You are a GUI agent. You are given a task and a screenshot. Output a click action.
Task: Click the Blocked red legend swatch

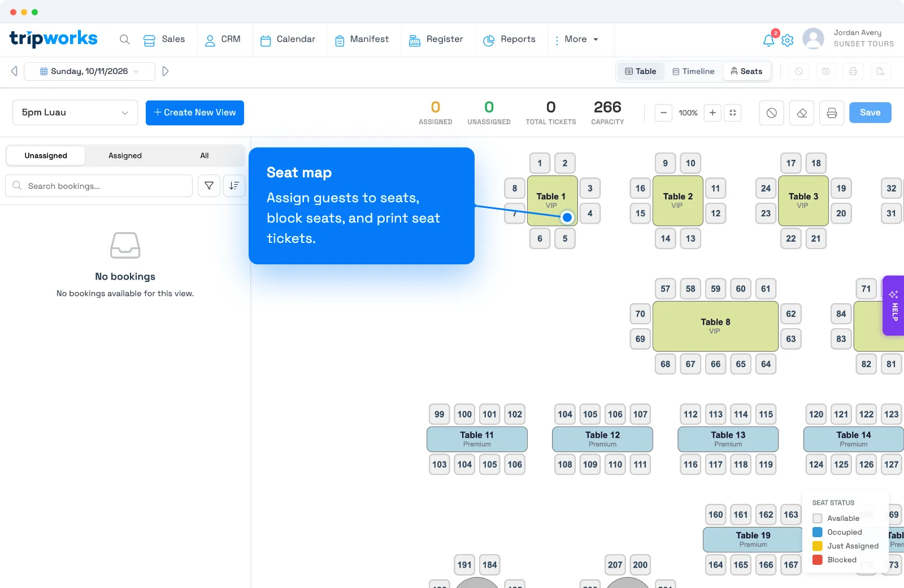pyautogui.click(x=817, y=560)
